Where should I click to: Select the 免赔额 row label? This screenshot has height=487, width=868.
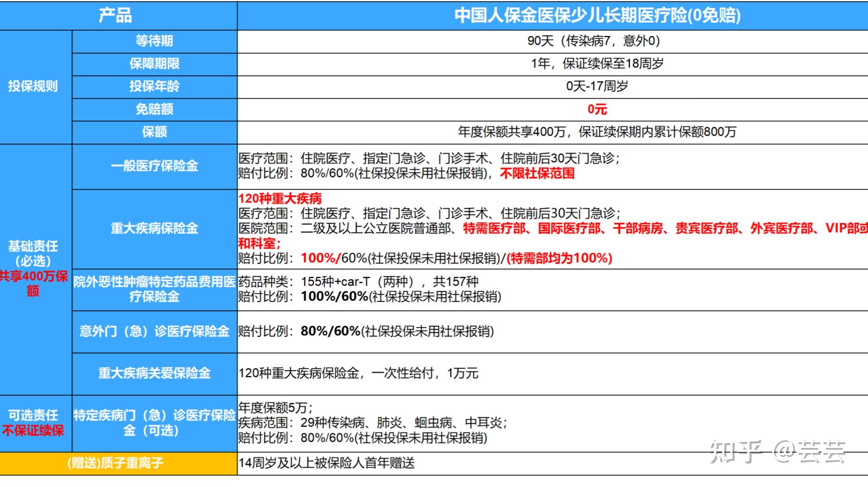154,109
